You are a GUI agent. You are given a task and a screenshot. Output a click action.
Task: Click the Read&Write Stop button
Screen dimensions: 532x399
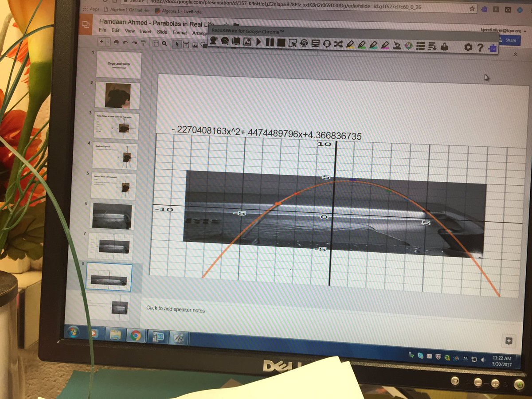tap(281, 43)
